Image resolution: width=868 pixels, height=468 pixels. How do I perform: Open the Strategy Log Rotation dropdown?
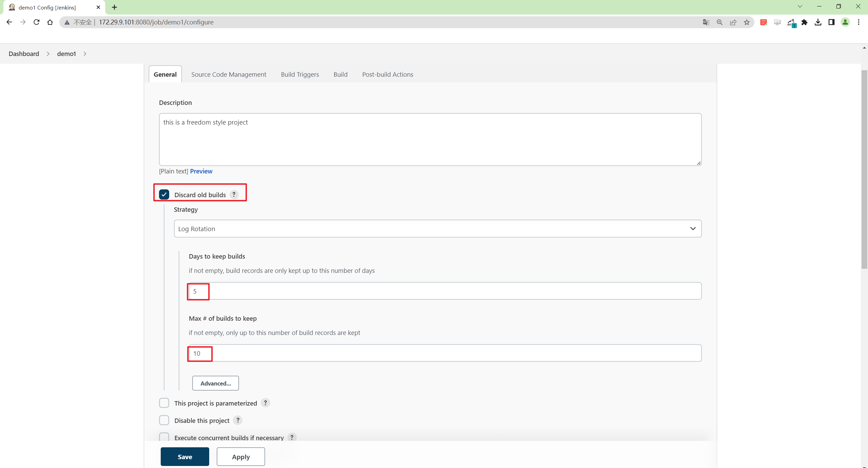click(437, 228)
